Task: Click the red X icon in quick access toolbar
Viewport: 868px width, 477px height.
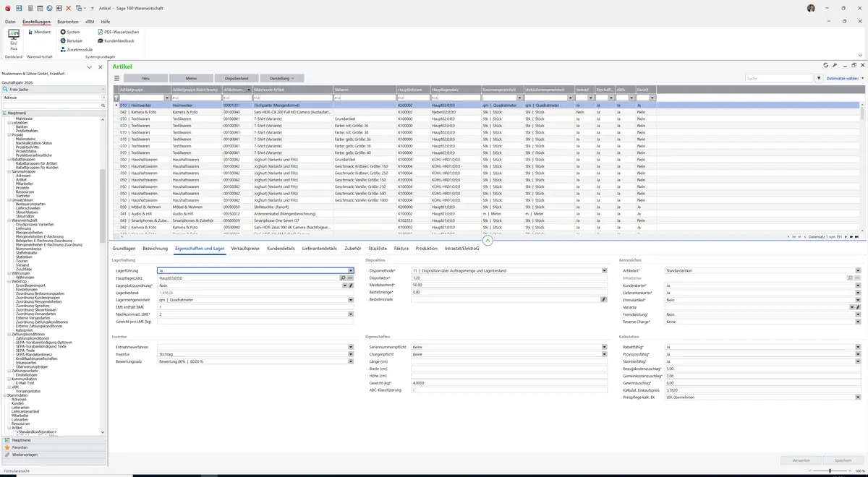Action: click(x=69, y=8)
